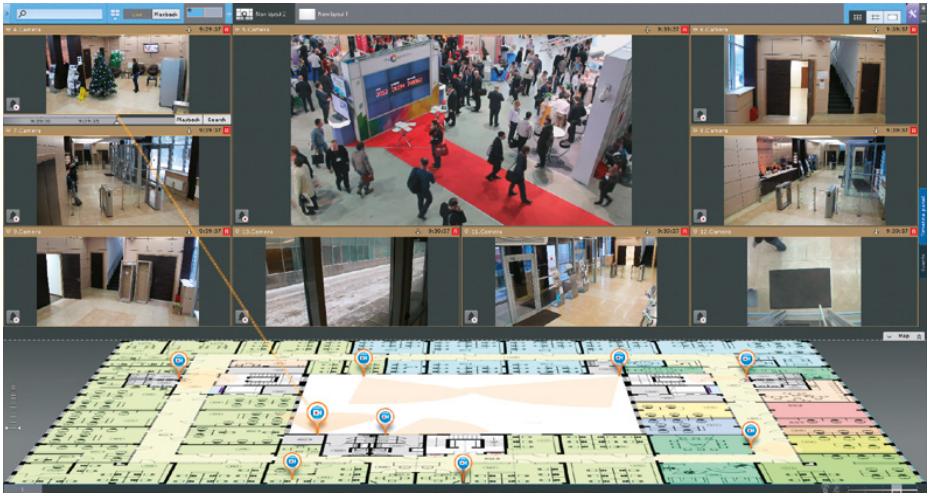Click the Search button under camera 4

click(x=217, y=119)
